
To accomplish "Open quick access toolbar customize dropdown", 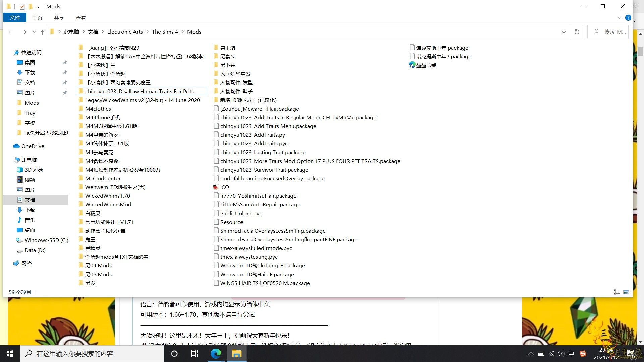I will 38,6.
